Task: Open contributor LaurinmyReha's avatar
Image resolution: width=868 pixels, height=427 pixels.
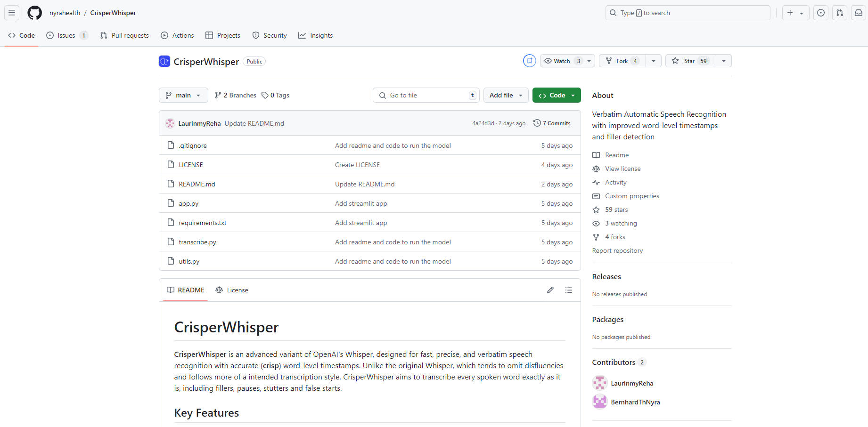Action: pyautogui.click(x=599, y=383)
